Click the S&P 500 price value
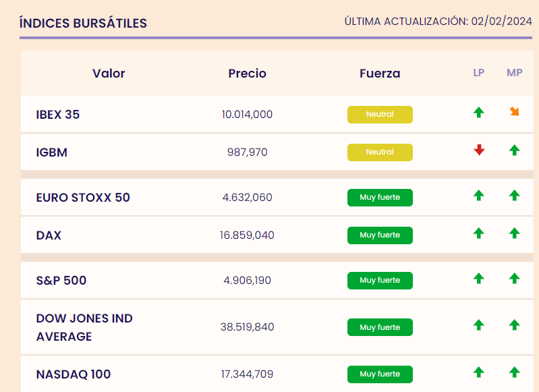 [x=247, y=281]
